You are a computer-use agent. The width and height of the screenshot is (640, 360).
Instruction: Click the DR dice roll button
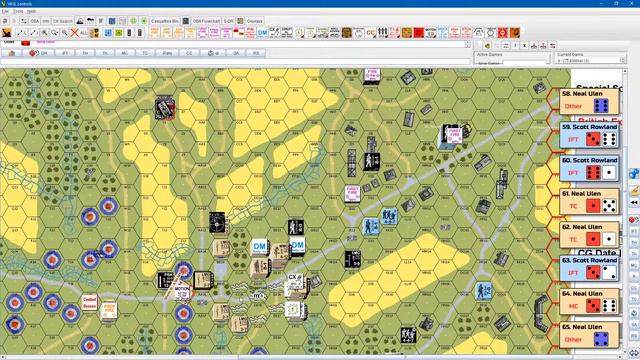(39, 53)
